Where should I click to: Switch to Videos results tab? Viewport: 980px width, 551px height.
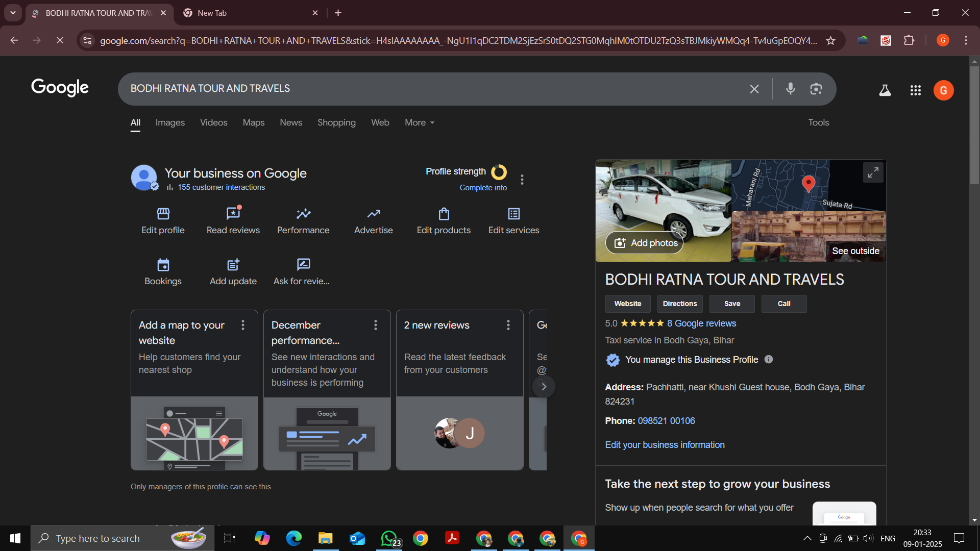click(x=213, y=123)
